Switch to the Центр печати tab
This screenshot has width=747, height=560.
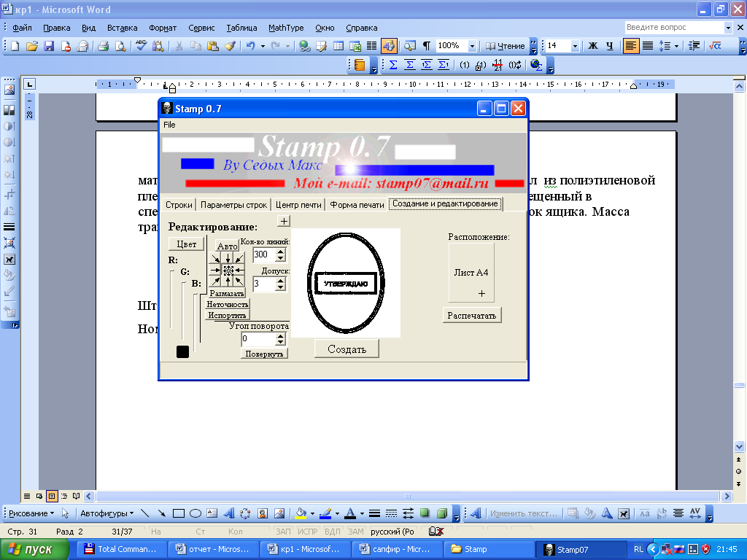coord(298,205)
